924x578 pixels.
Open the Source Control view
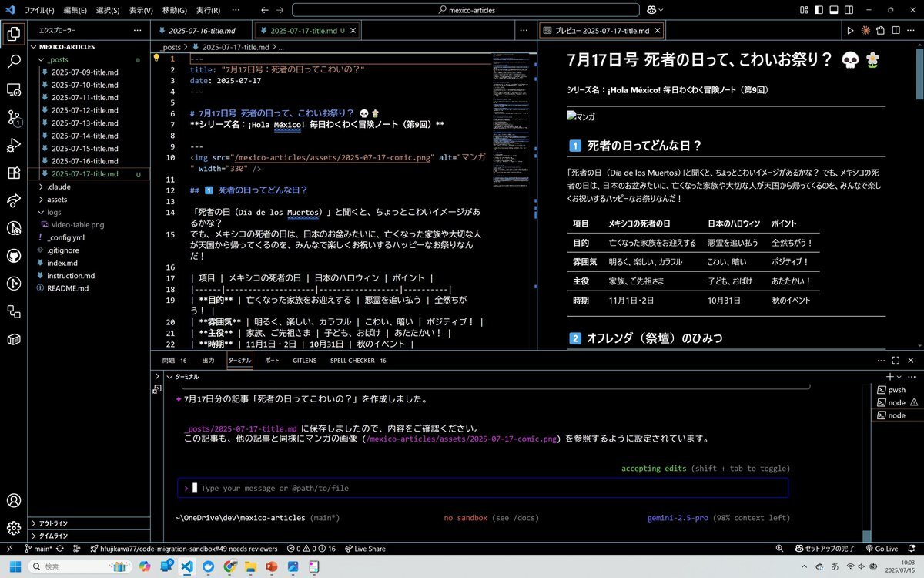pos(14,117)
